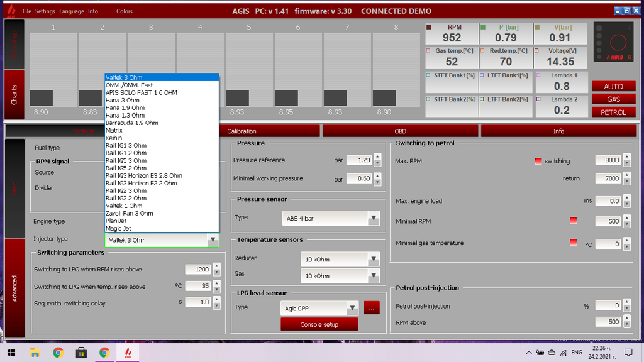Collapse the Injector type dropdown arrow
Screen dimensions: 644x362
(213, 239)
